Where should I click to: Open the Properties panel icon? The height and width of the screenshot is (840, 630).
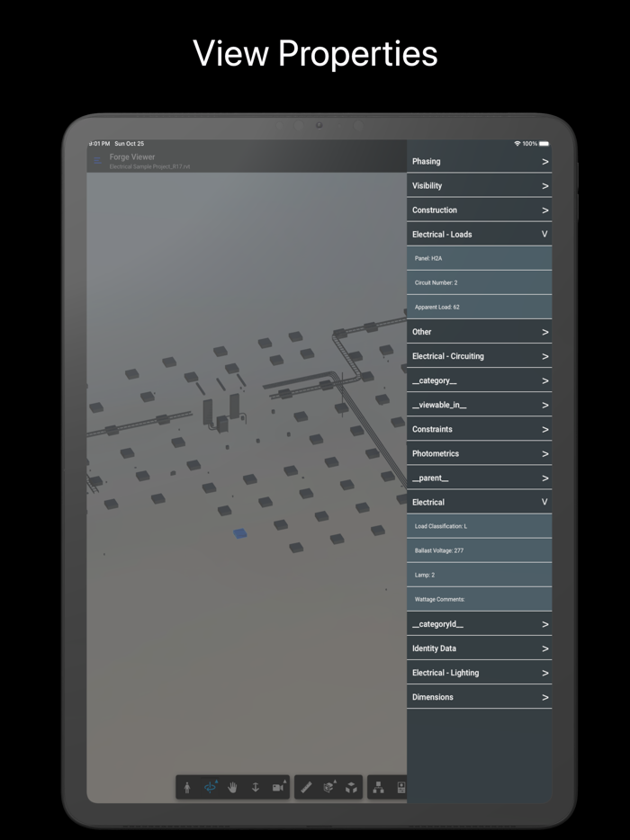click(x=400, y=788)
